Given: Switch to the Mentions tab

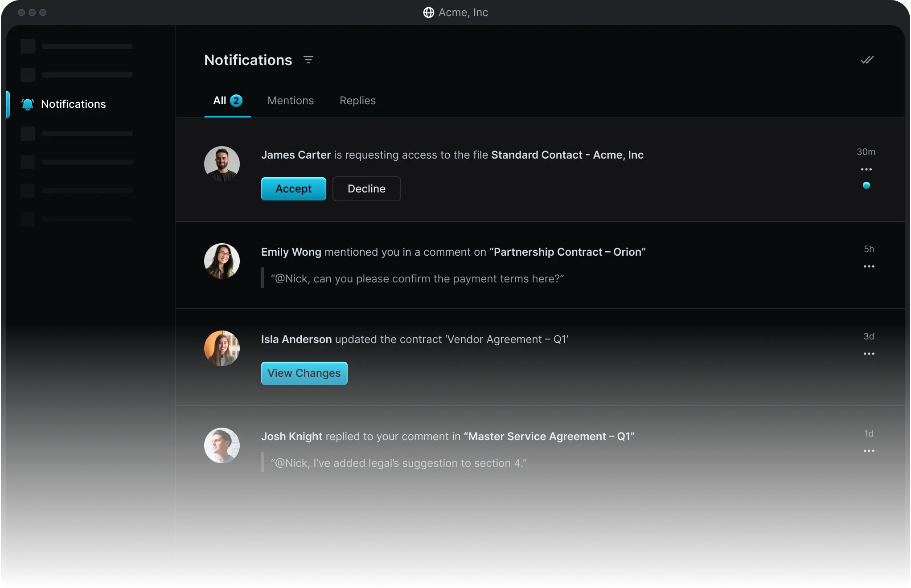Looking at the screenshot, I should click(291, 101).
